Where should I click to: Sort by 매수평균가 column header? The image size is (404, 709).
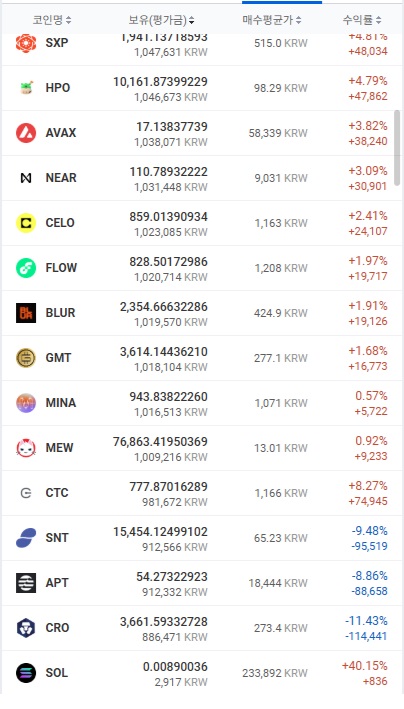(x=272, y=20)
